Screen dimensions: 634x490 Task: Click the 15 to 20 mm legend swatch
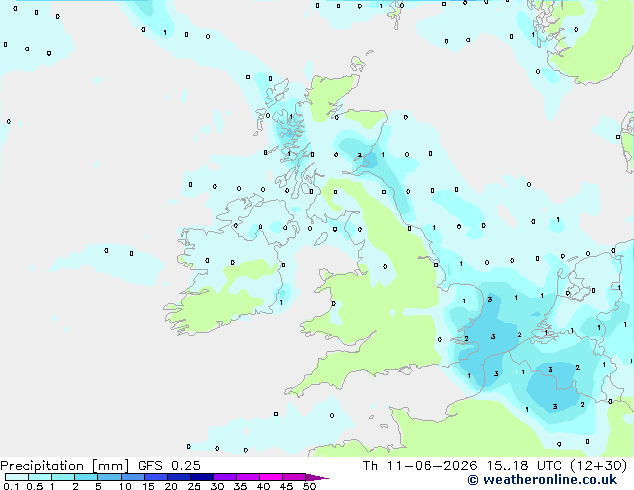(x=155, y=477)
